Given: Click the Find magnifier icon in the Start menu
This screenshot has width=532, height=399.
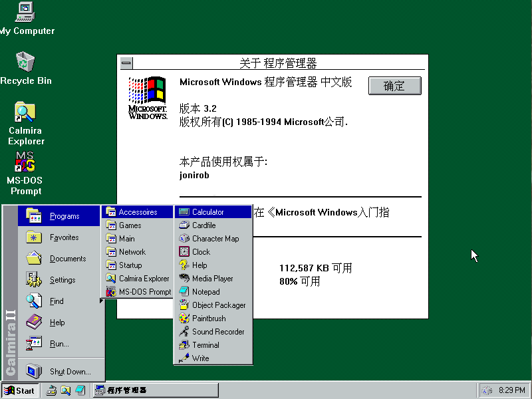Looking at the screenshot, I should [x=34, y=301].
